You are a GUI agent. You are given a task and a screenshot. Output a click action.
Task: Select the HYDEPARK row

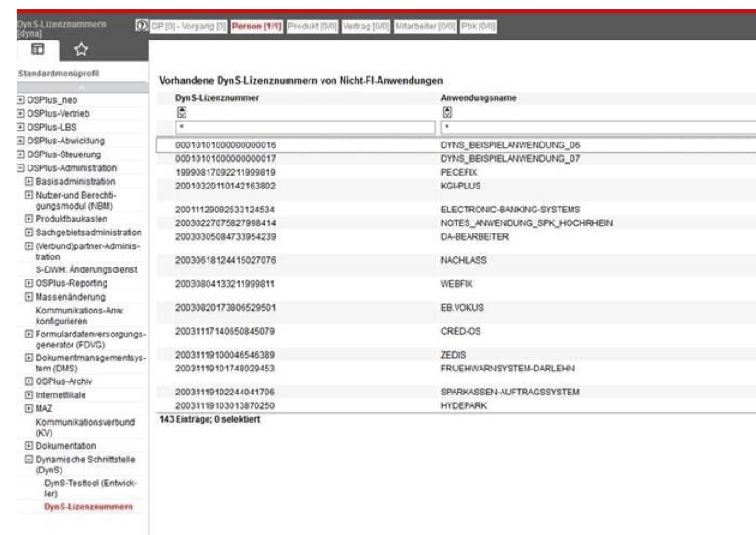pyautogui.click(x=457, y=405)
